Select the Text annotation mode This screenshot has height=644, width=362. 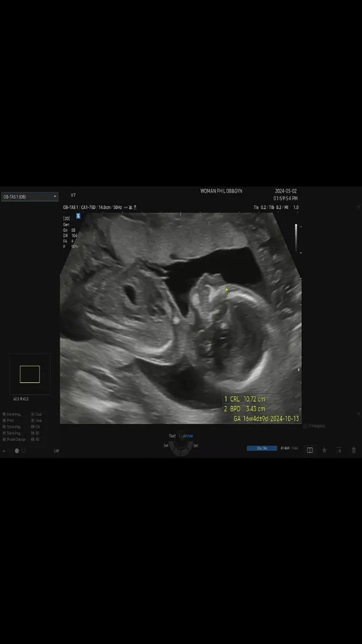coord(172,436)
